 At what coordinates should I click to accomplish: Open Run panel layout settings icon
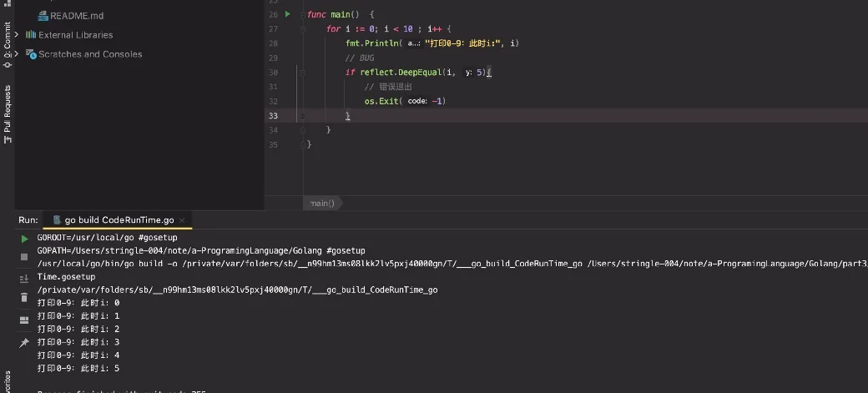pos(24,320)
